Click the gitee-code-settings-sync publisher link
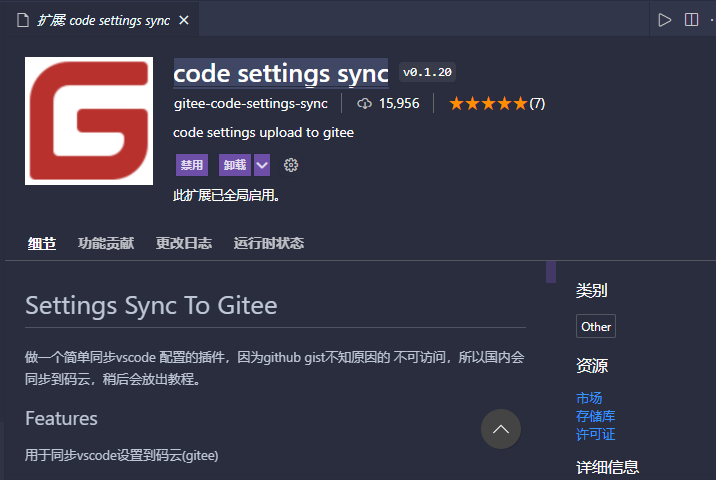 (250, 104)
